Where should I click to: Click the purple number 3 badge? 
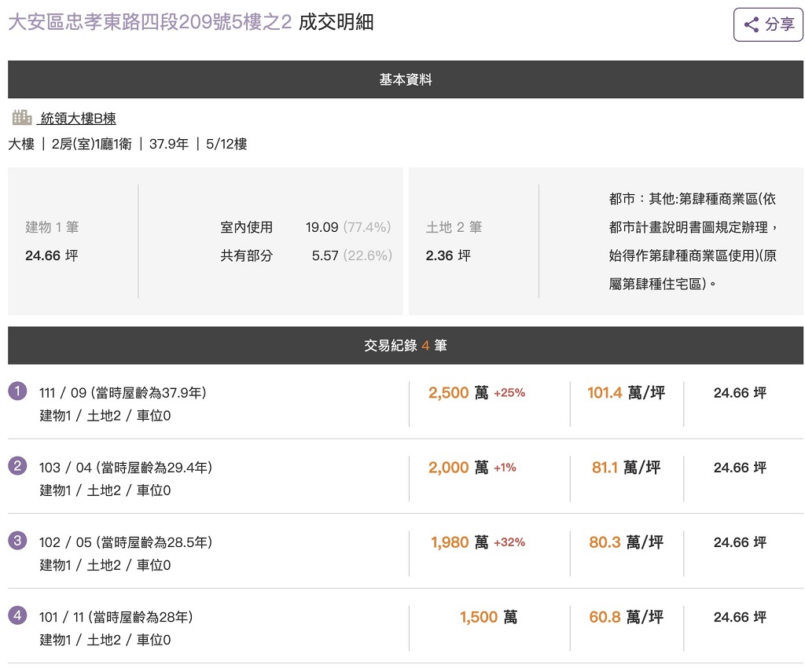click(x=17, y=541)
